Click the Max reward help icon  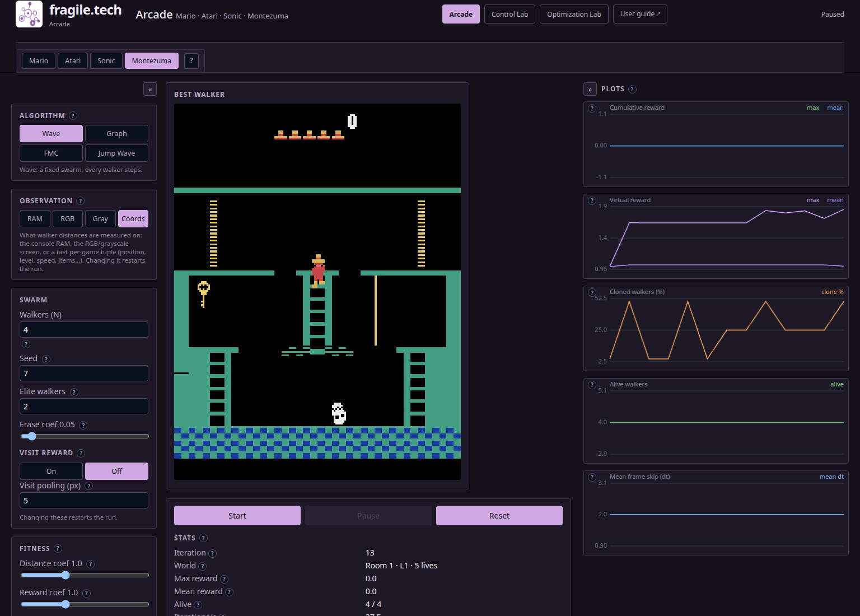(224, 579)
